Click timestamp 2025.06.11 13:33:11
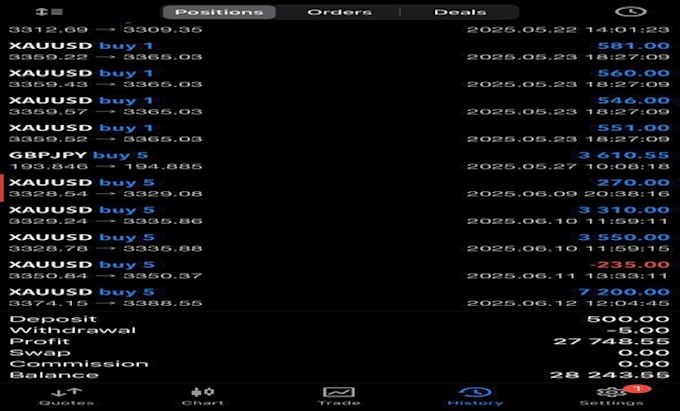Screen dimensions: 680x411 point(568,276)
